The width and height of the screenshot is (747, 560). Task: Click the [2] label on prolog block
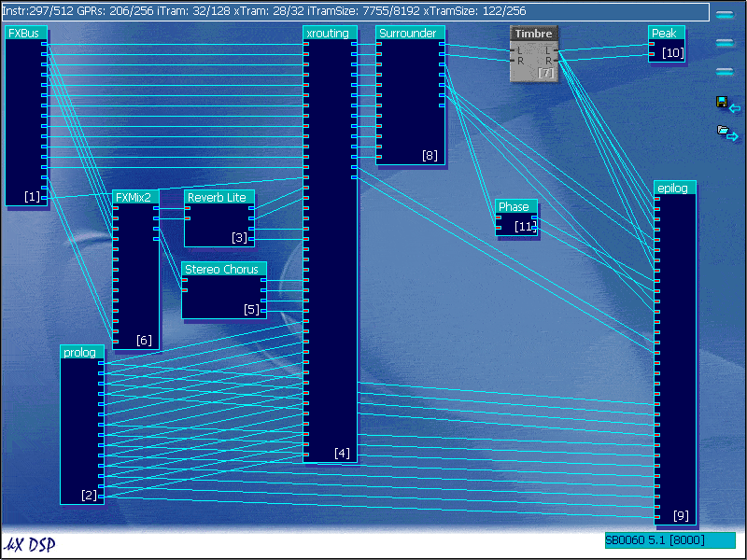[89, 495]
